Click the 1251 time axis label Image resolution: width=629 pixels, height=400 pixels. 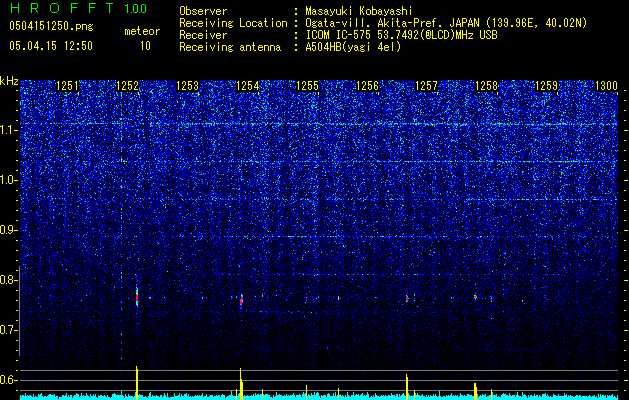pyautogui.click(x=67, y=85)
